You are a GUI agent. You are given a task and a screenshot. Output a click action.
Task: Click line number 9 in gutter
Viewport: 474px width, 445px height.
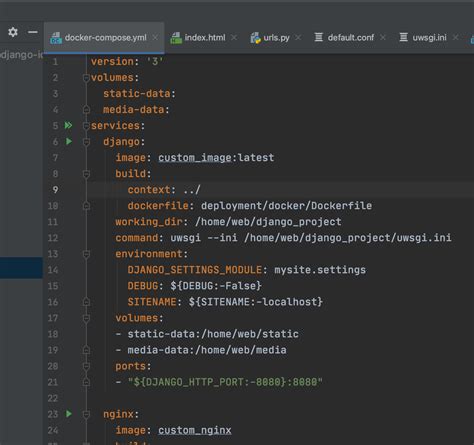pyautogui.click(x=55, y=190)
